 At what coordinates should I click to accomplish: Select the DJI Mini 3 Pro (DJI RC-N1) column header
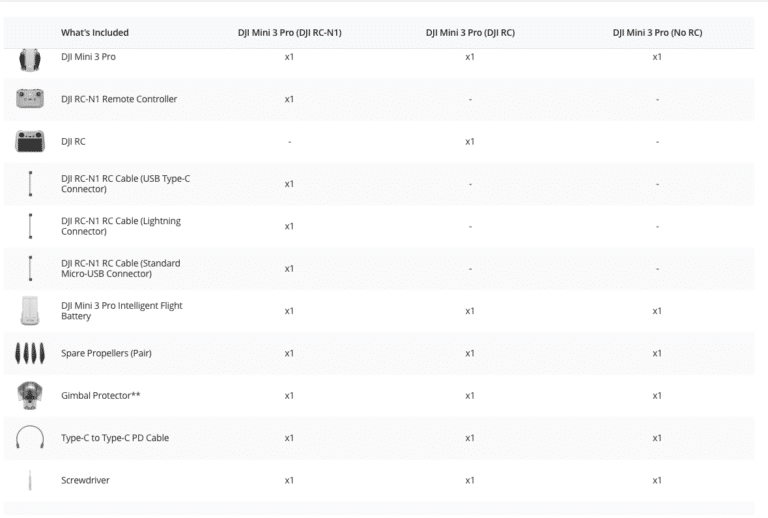pos(288,33)
